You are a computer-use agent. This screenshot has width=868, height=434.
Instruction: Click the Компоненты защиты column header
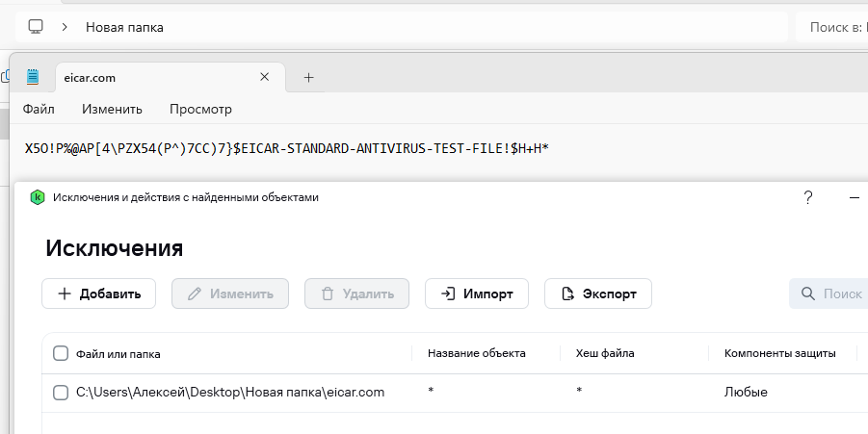pos(779,353)
